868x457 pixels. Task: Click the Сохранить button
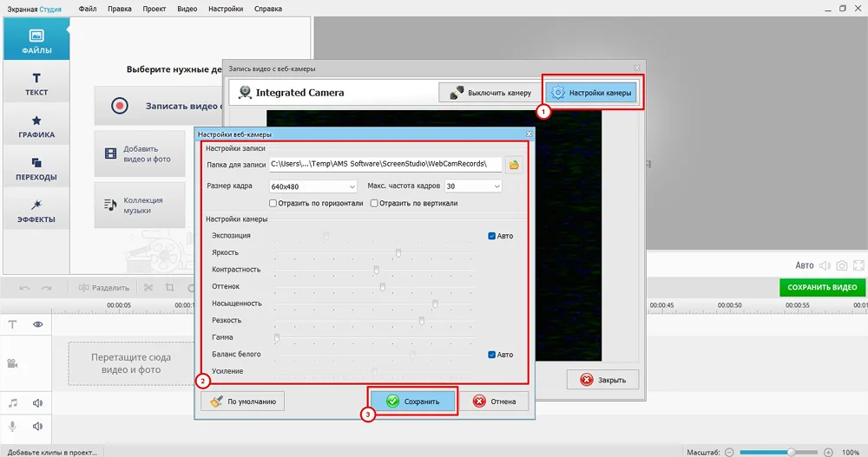click(413, 402)
